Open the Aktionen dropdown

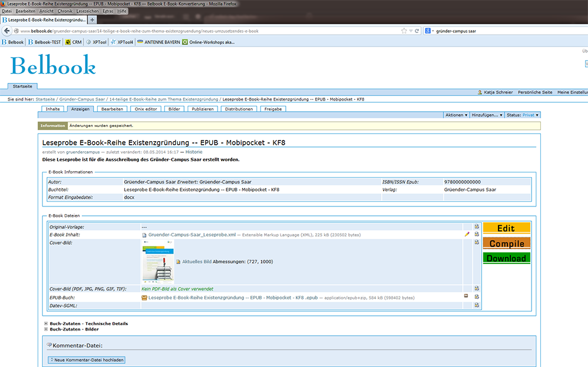point(456,115)
